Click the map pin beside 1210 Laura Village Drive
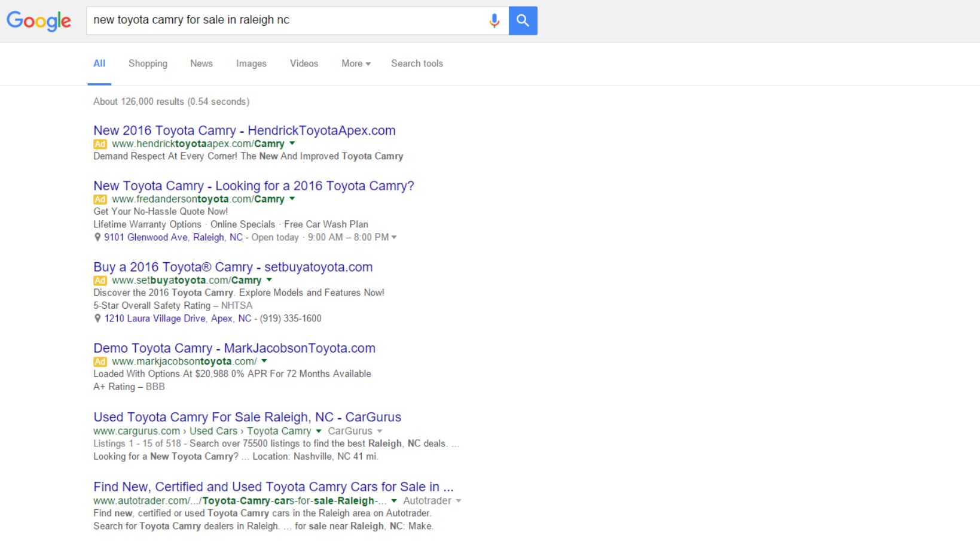 pyautogui.click(x=97, y=318)
